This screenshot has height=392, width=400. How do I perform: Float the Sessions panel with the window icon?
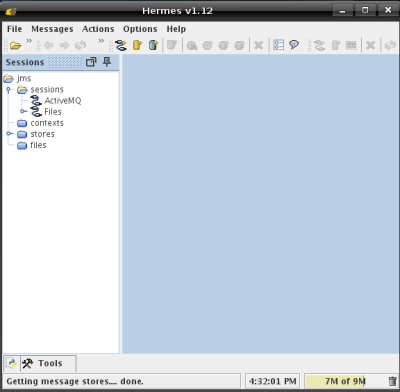click(x=91, y=62)
